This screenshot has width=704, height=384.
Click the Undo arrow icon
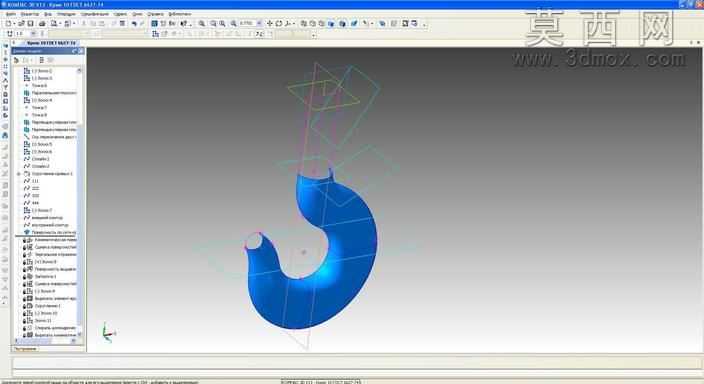(134, 23)
